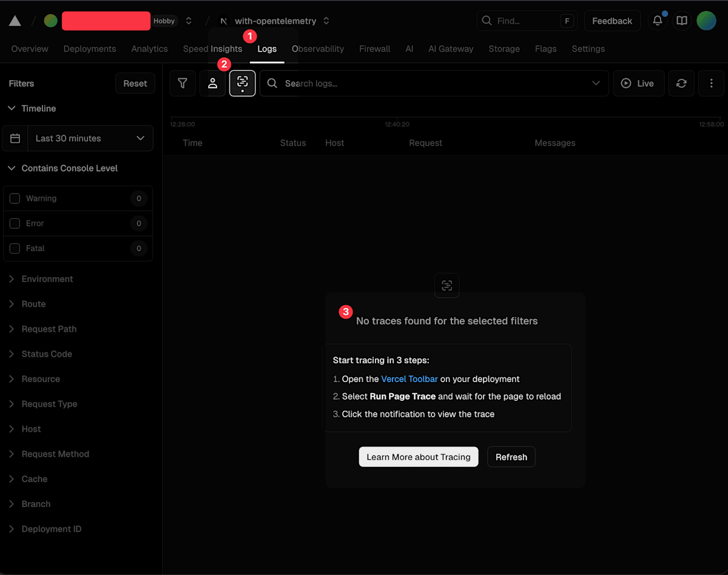Open the Observability tab
This screenshot has height=575, width=728.
click(x=318, y=49)
